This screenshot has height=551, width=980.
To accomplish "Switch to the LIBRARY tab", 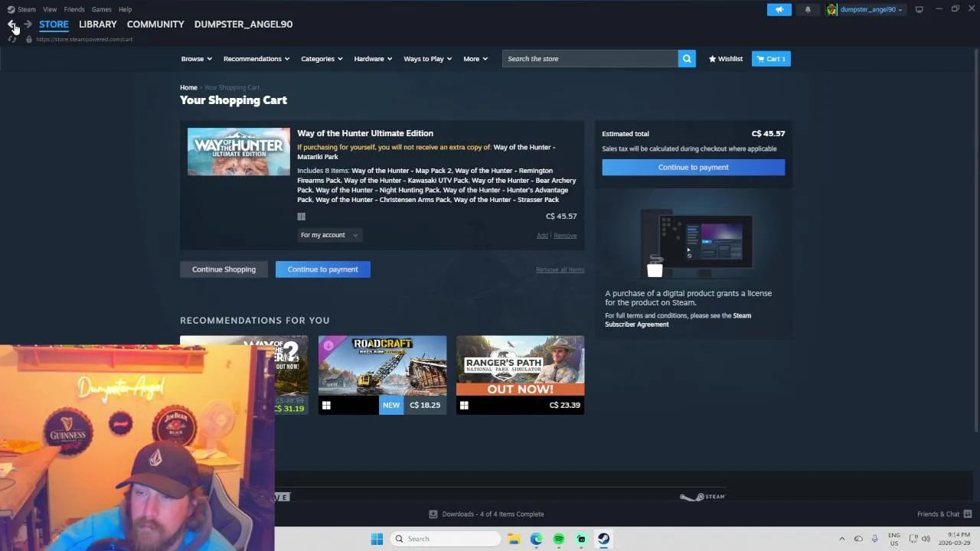I will coord(98,24).
